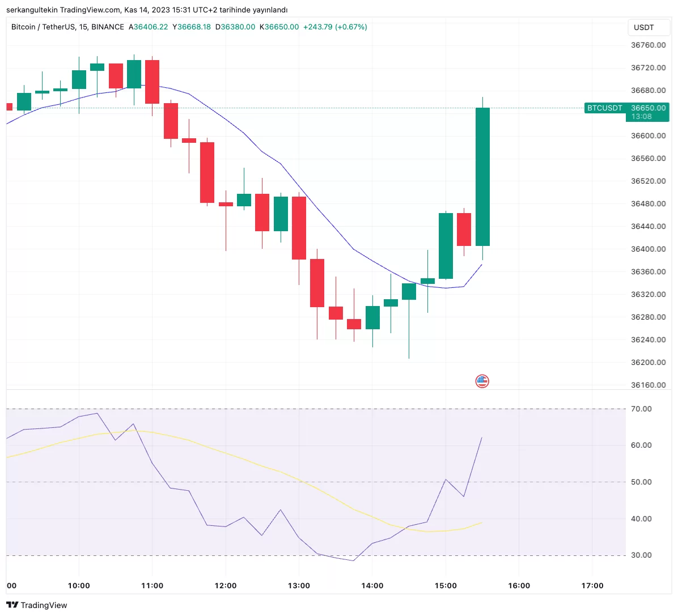Click the +243.79 (+0.67%) change value
Image resolution: width=678 pixels, height=616 pixels.
click(x=335, y=27)
